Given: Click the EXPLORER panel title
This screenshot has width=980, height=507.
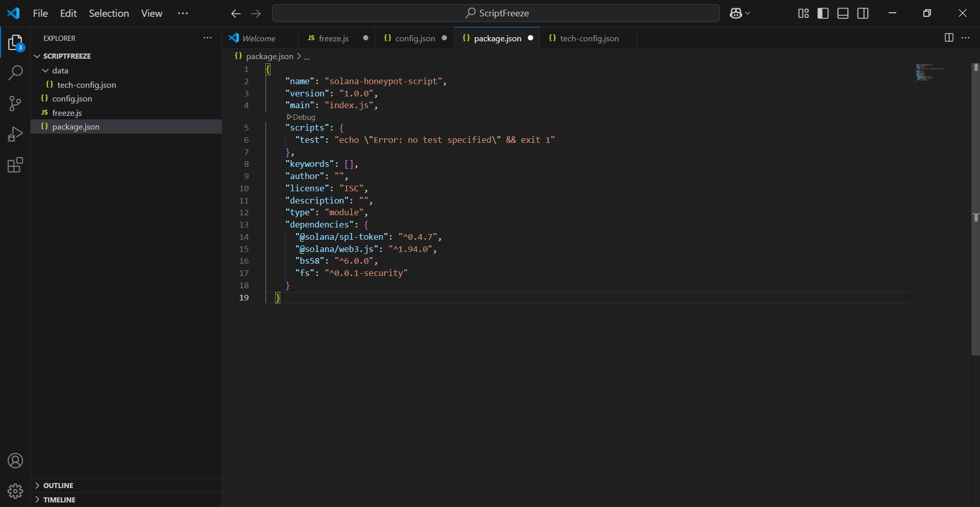Looking at the screenshot, I should click(59, 38).
